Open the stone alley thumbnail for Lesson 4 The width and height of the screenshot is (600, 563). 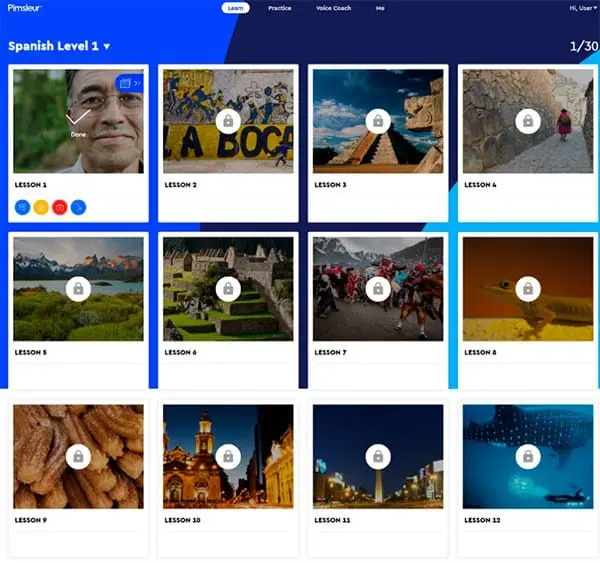point(528,121)
